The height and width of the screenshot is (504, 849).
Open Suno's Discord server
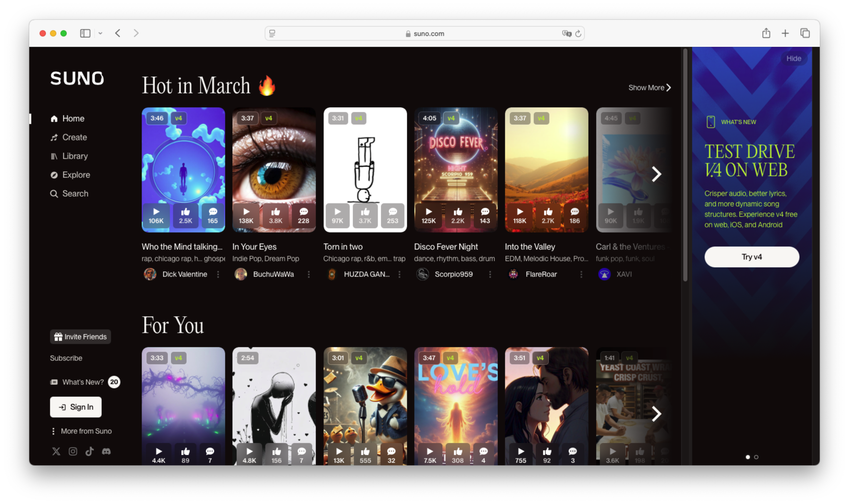coord(106,451)
